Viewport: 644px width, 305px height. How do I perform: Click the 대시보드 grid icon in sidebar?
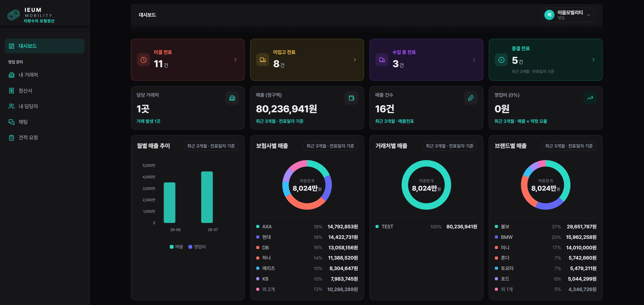(12, 46)
